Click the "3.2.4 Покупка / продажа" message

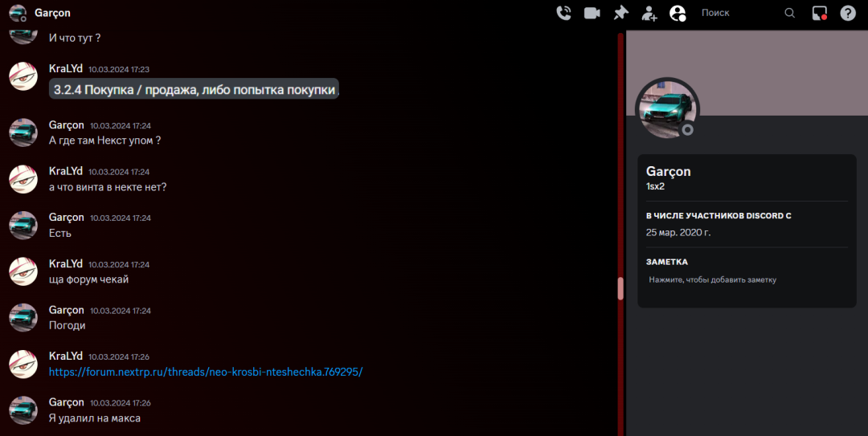(194, 90)
